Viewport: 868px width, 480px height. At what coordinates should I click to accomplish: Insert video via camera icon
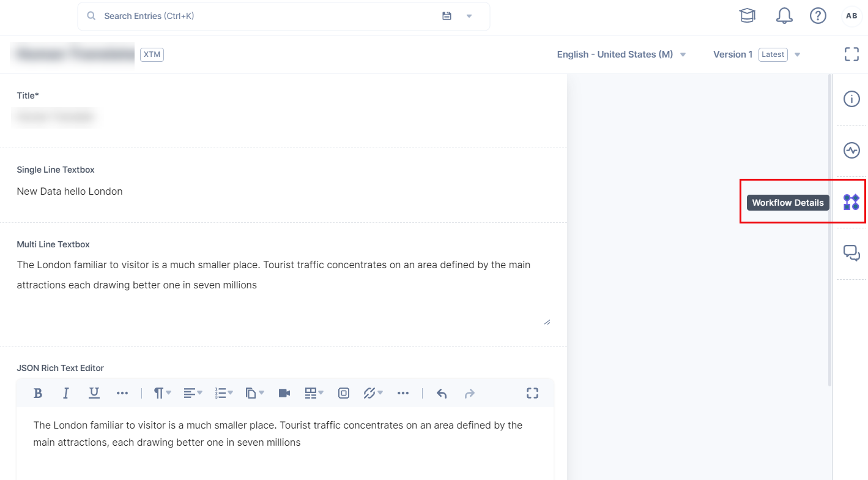[x=284, y=393]
